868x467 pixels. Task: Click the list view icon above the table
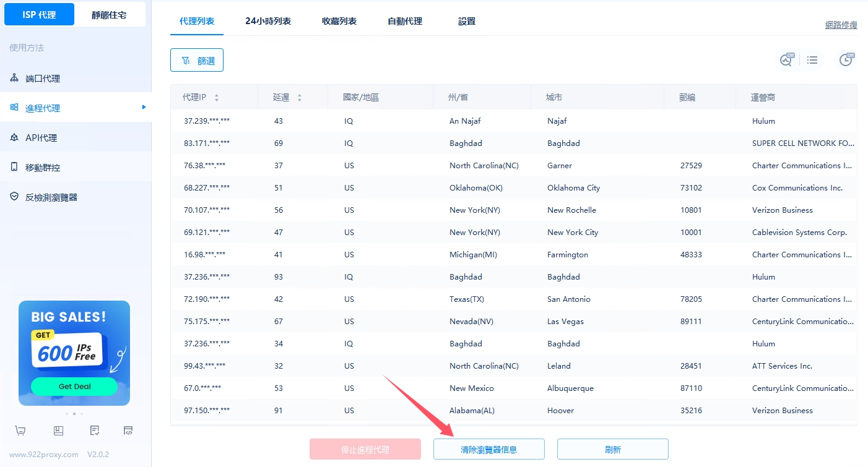(812, 60)
